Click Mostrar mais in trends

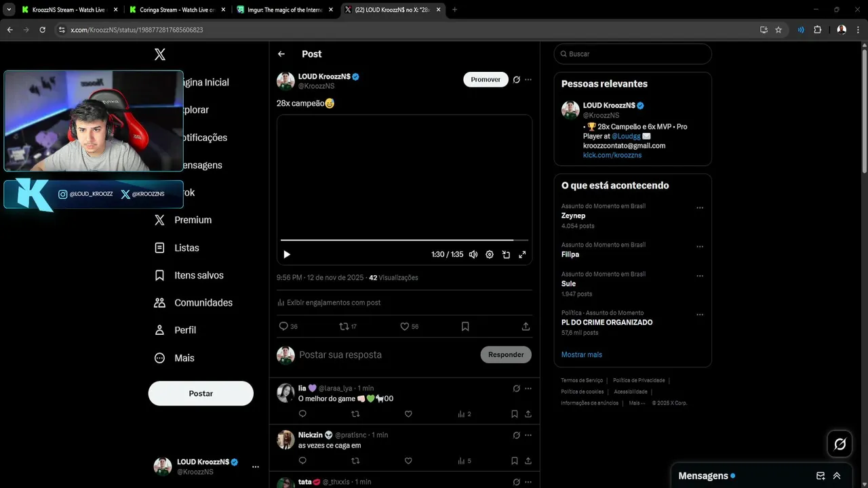pos(582,354)
